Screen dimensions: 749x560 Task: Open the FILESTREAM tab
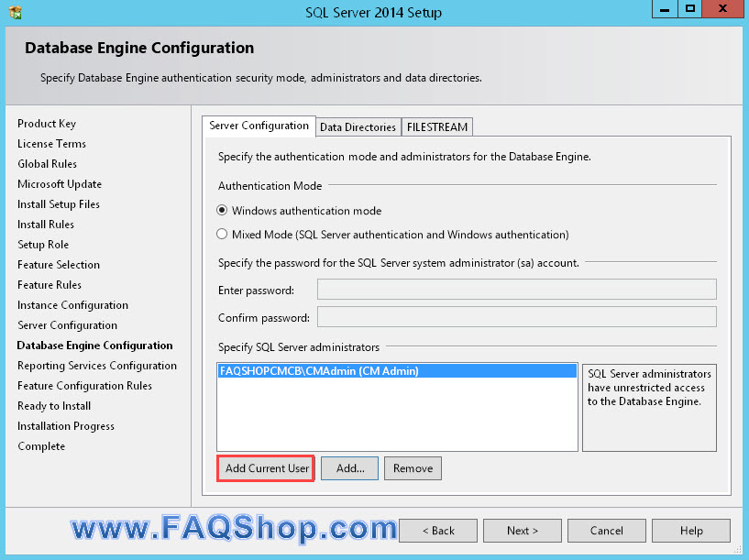437,127
